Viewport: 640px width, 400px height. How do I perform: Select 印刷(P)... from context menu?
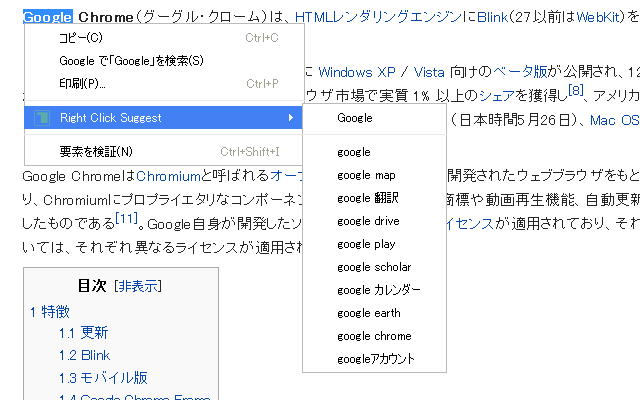click(x=164, y=84)
